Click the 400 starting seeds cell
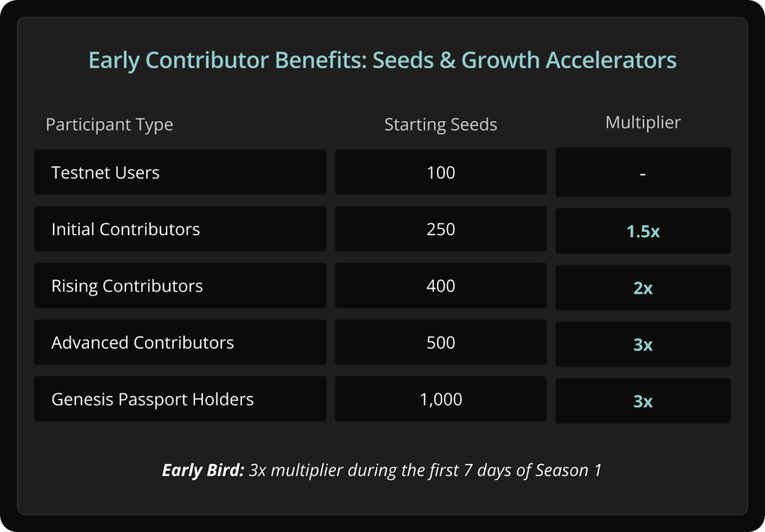765x532 pixels. 441,285
